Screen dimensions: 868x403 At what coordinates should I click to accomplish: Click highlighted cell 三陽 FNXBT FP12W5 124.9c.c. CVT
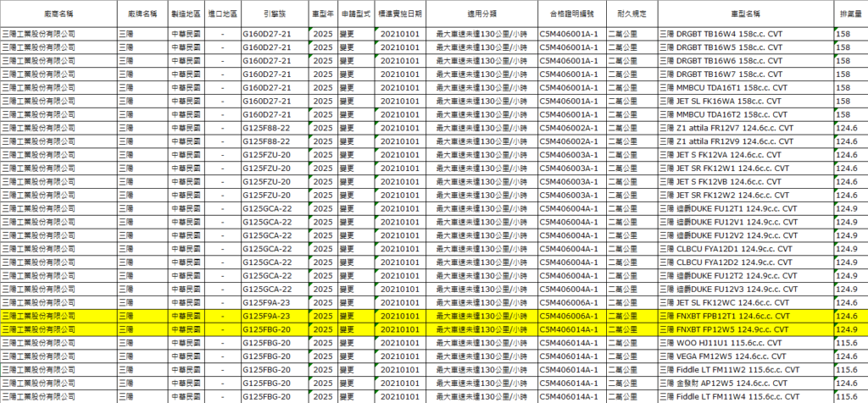coord(746,329)
